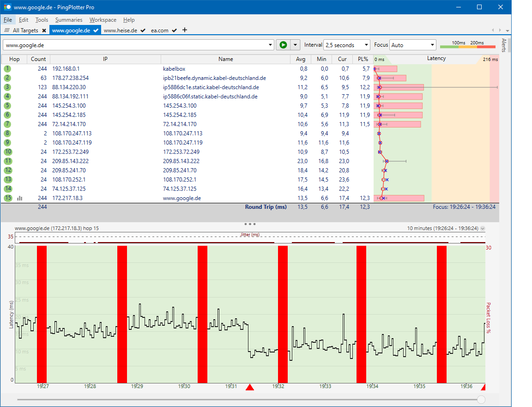The width and height of the screenshot is (532, 407).
Task: Select hop 1 green circle icon
Action: (7, 68)
